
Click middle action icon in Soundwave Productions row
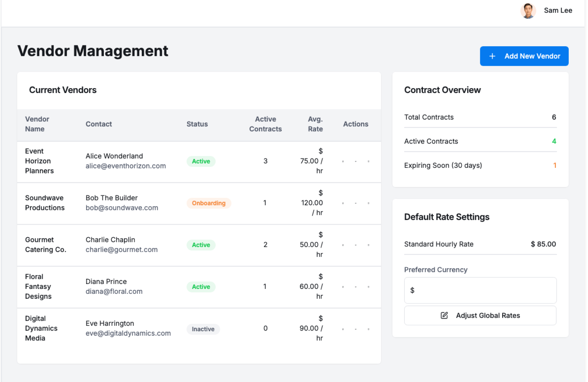coord(356,203)
